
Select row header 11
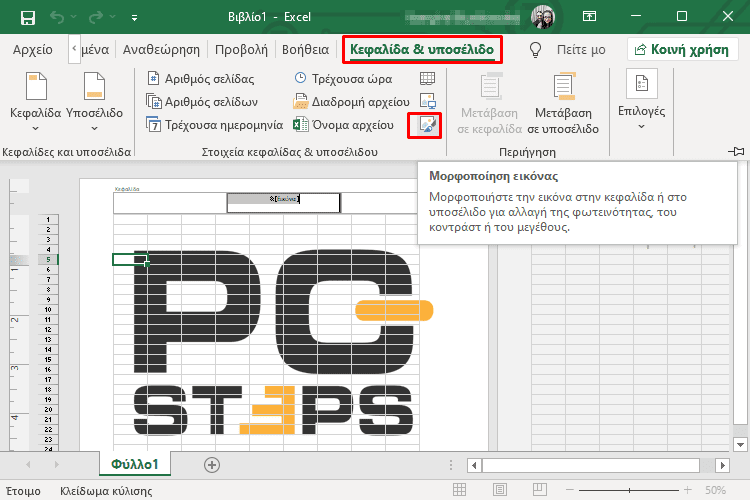point(48,320)
